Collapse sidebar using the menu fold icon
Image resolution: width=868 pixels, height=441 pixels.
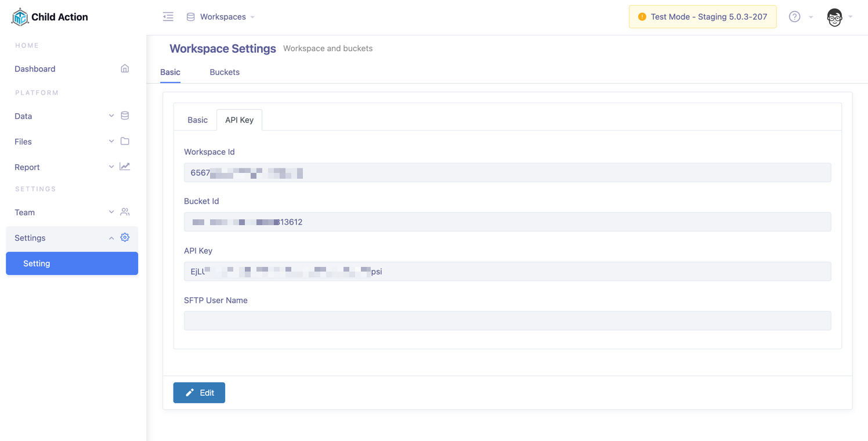click(x=168, y=17)
